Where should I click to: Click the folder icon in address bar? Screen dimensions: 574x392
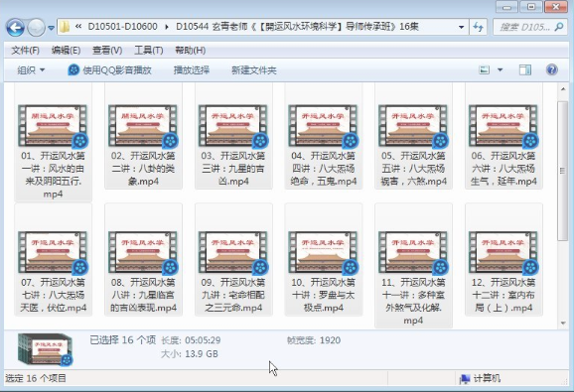pyautogui.click(x=65, y=27)
